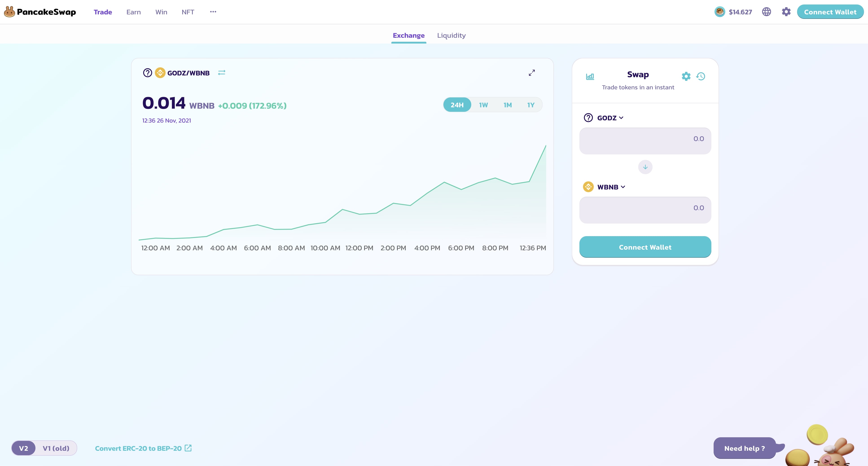Open the GODZ token dropdown
868x466 pixels.
pos(609,118)
